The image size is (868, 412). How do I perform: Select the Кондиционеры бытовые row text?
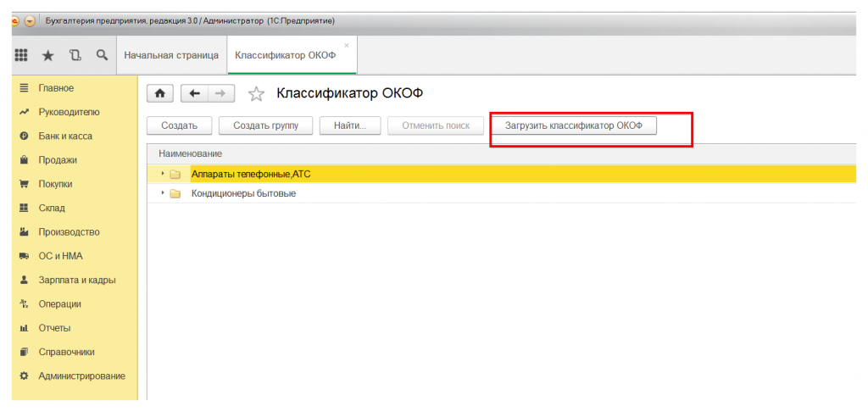click(243, 194)
